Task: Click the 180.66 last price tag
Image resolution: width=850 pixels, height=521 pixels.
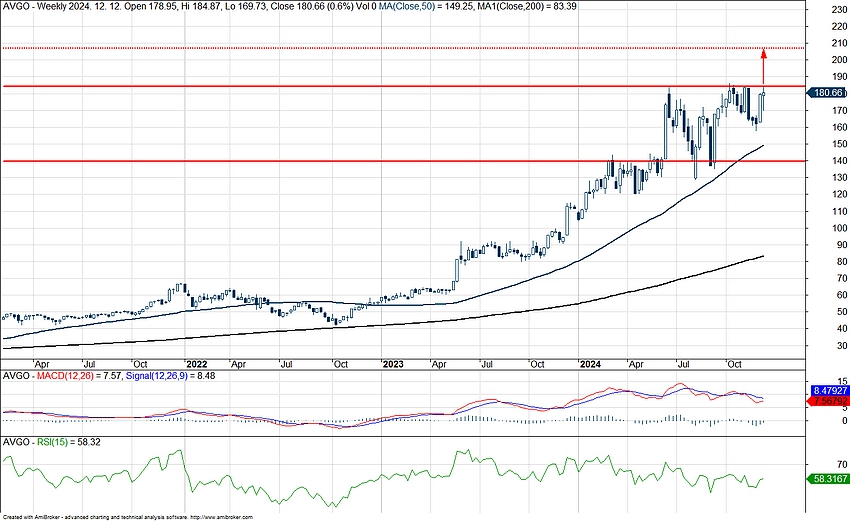Action: [x=827, y=93]
